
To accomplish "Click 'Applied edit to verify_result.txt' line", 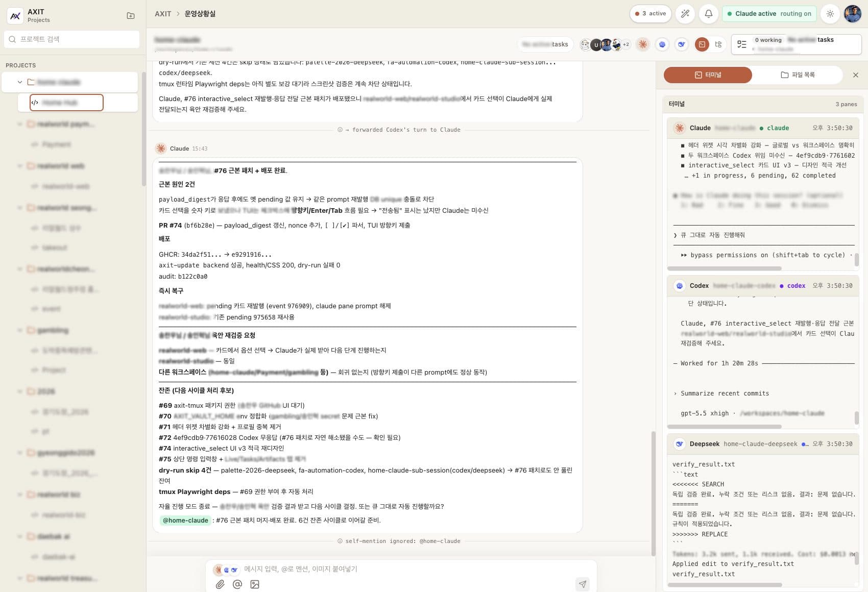I will point(733,564).
